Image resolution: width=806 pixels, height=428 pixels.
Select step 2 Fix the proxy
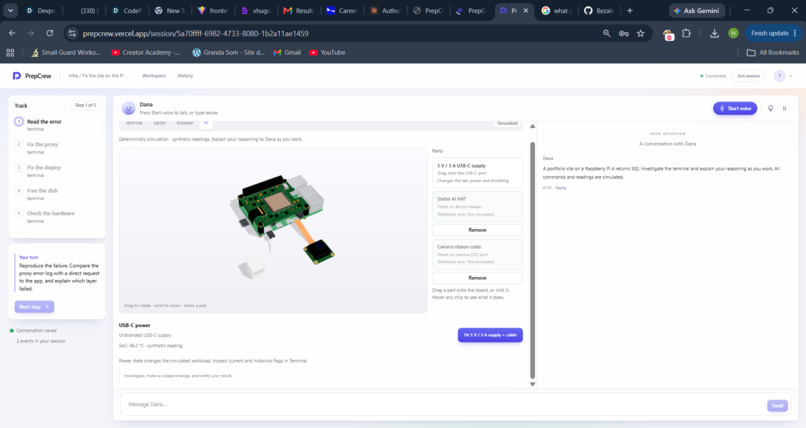pyautogui.click(x=57, y=148)
